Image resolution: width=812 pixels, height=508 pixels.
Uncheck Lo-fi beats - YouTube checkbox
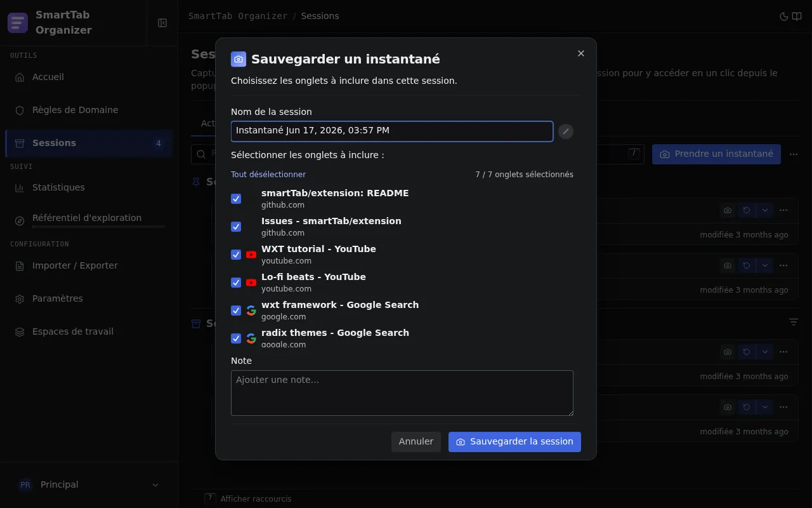click(236, 283)
